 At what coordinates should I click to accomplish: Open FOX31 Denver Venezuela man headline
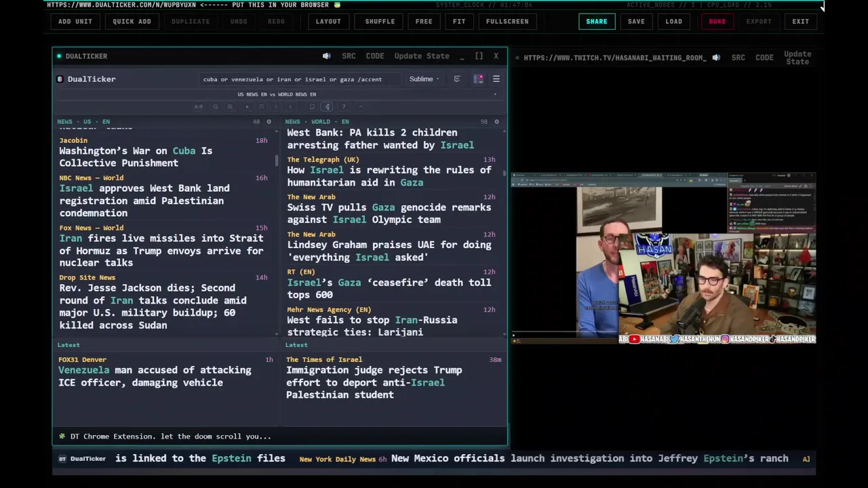155,376
